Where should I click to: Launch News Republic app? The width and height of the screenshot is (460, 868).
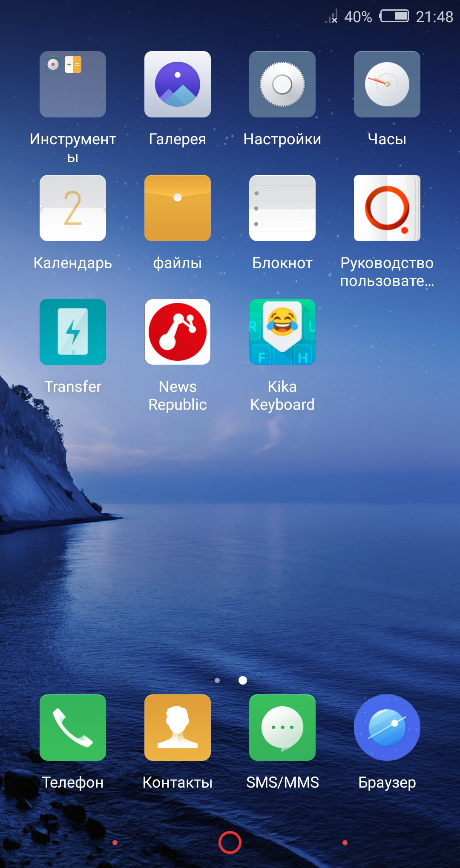pyautogui.click(x=178, y=332)
